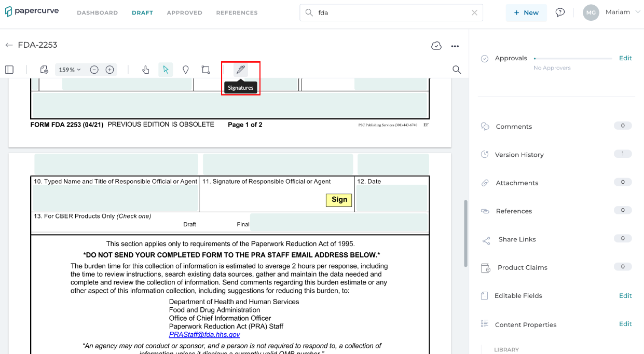Click into the search box containing fda
The height and width of the screenshot is (354, 644).
(391, 13)
